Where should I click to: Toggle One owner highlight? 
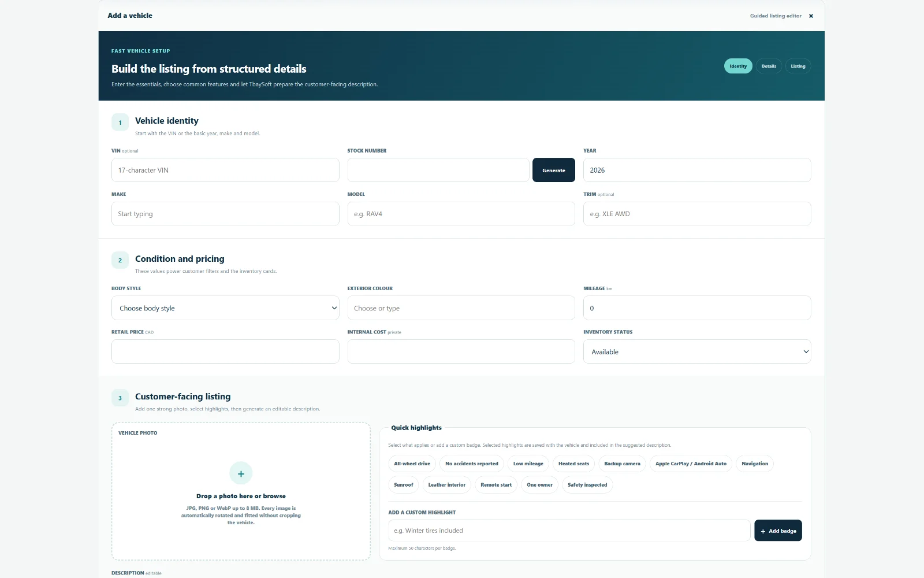(x=539, y=485)
